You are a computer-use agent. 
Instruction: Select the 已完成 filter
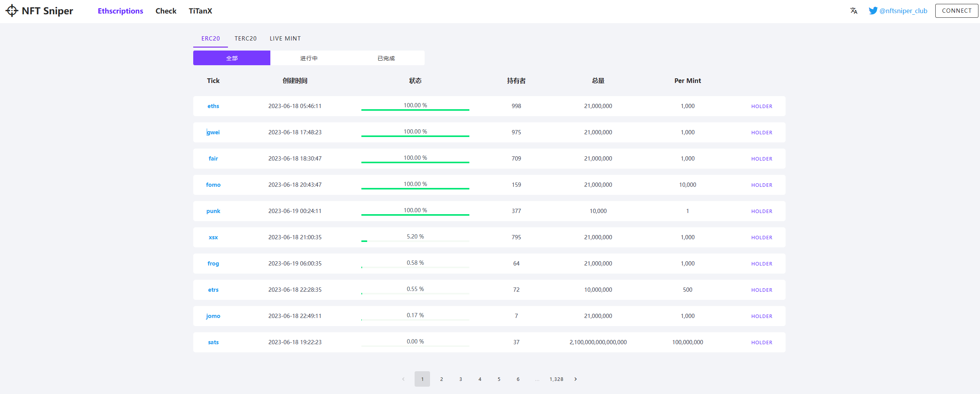[x=386, y=58]
